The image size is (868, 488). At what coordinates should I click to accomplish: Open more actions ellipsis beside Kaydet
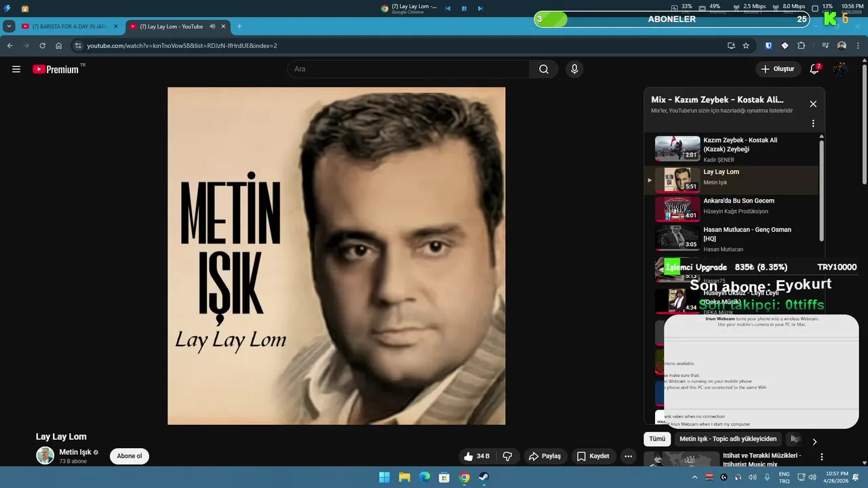click(x=629, y=456)
